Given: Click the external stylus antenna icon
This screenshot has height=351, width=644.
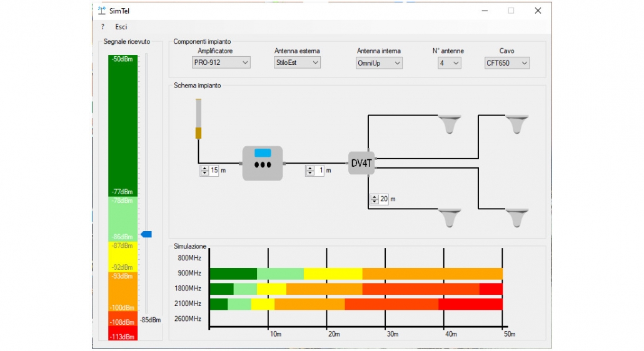Looking at the screenshot, I should pos(198,119).
